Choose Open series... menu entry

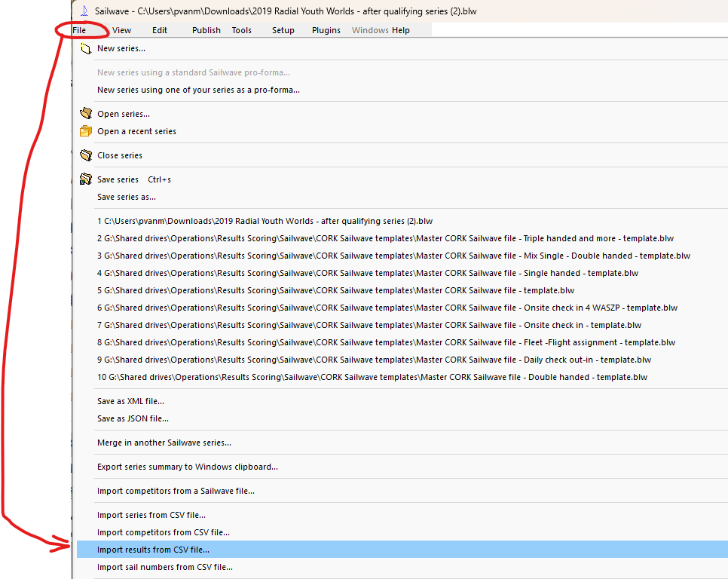(124, 114)
